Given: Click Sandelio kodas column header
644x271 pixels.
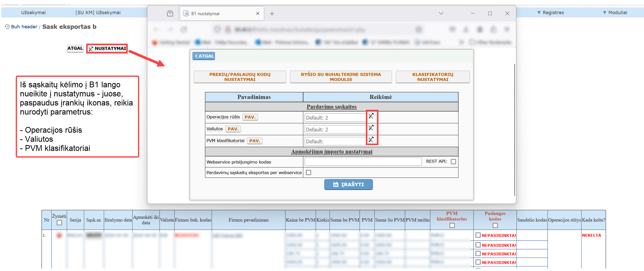Looking at the screenshot, I should click(x=532, y=220).
